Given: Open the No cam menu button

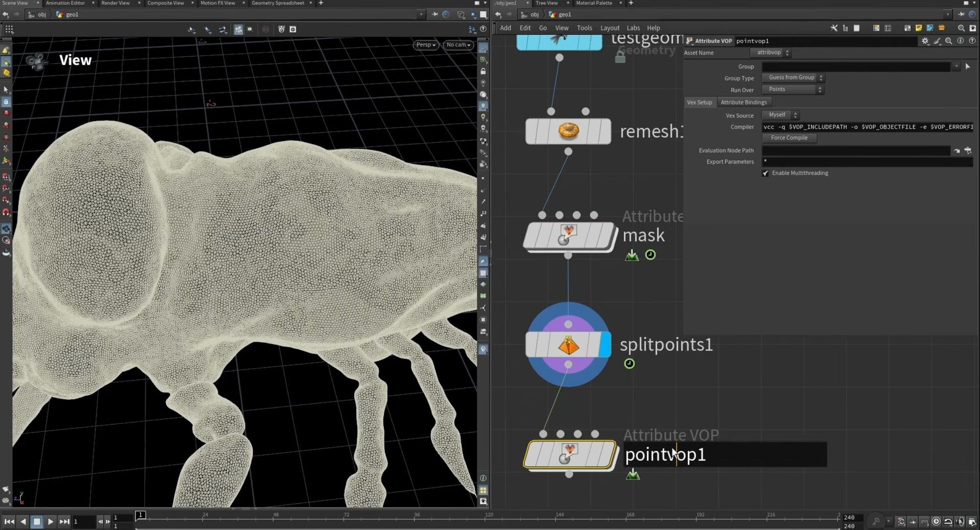Looking at the screenshot, I should click(458, 45).
